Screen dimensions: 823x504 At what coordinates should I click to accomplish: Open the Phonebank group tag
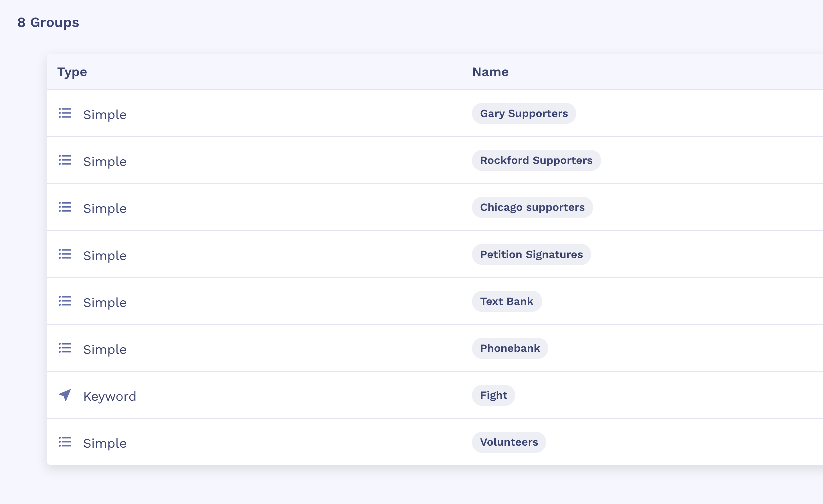(x=510, y=348)
